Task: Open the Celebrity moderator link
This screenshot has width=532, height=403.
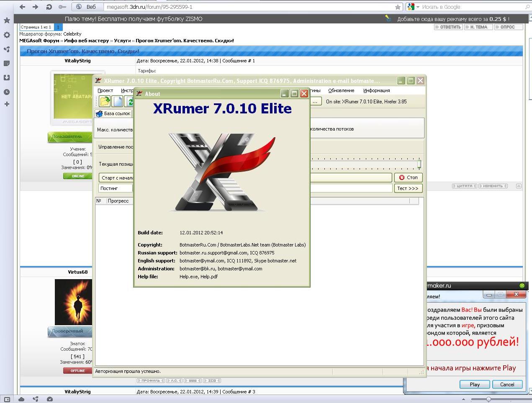Action: (72, 34)
